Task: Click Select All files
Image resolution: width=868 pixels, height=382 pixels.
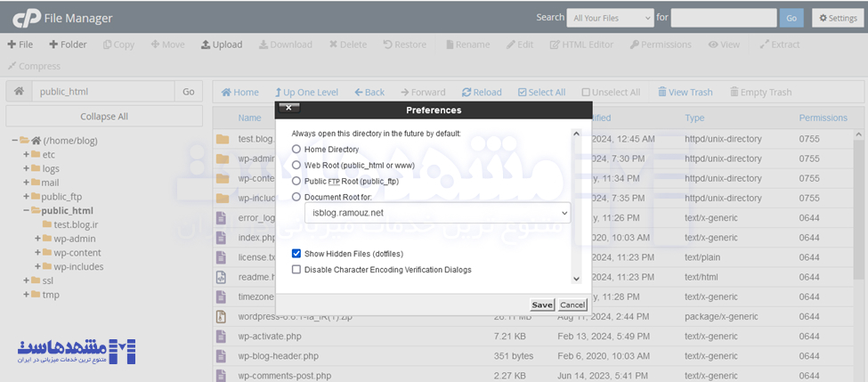Action: coord(541,93)
